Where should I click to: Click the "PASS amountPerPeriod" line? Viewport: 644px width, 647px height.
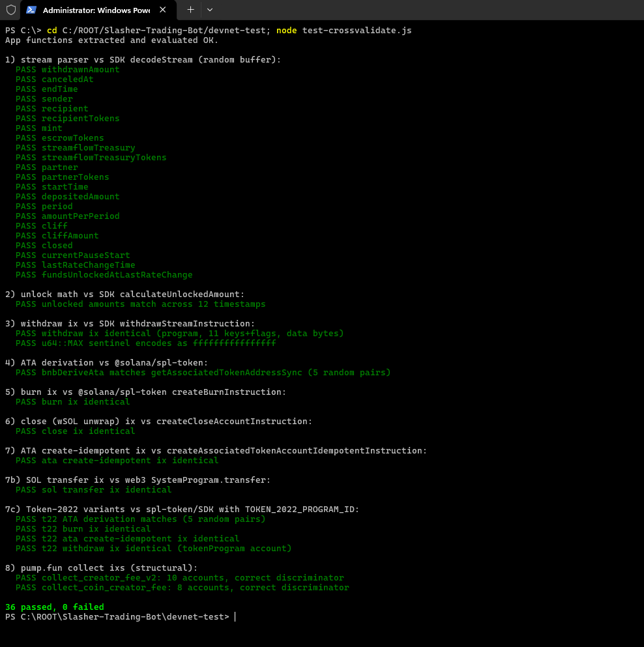(x=68, y=216)
